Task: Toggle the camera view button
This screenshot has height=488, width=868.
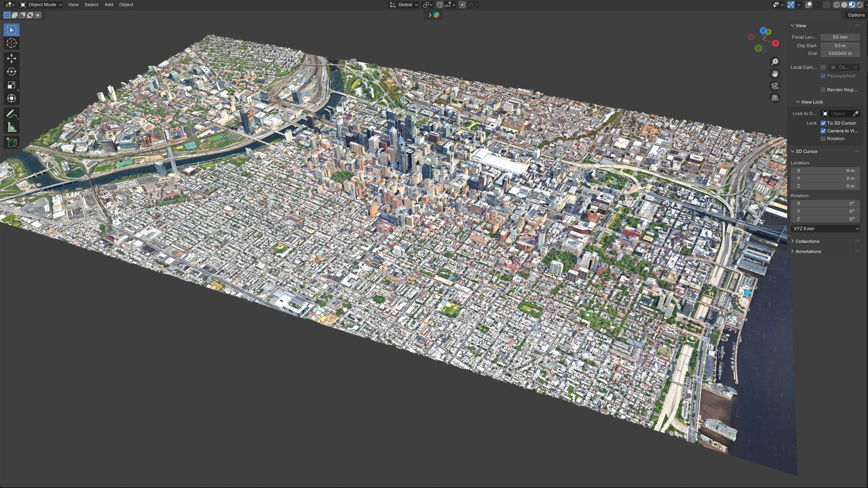Action: coord(775,86)
